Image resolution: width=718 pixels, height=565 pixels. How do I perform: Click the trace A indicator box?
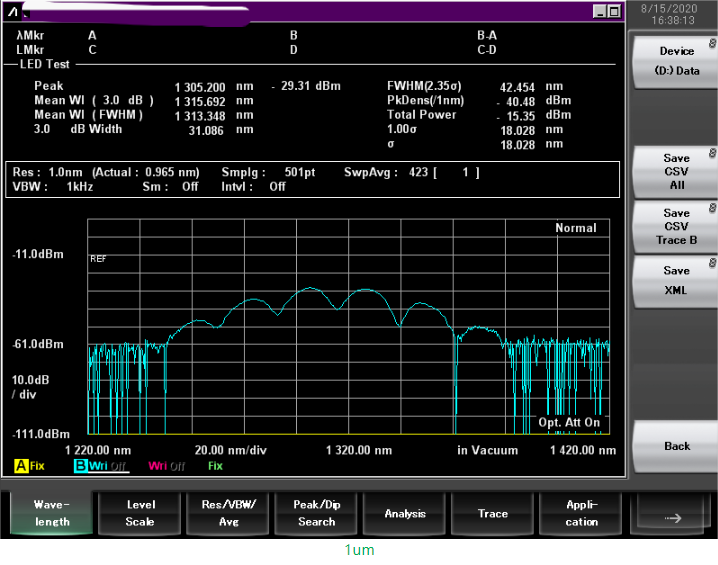(x=20, y=466)
